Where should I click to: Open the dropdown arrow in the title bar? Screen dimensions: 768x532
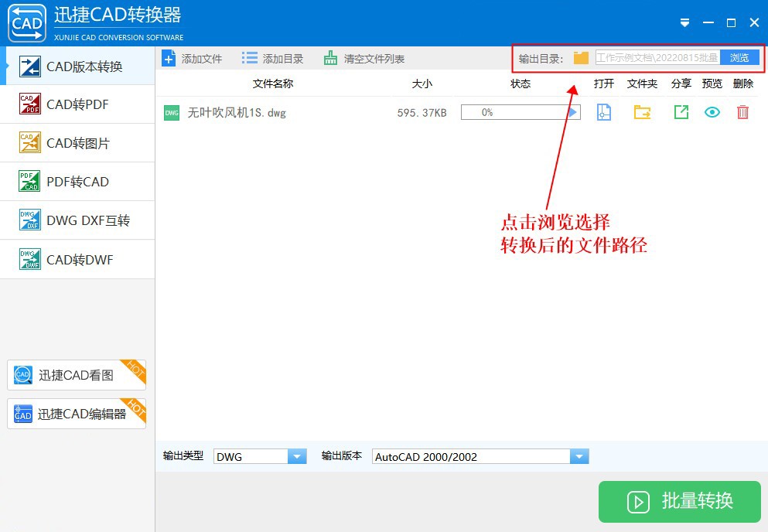click(684, 23)
